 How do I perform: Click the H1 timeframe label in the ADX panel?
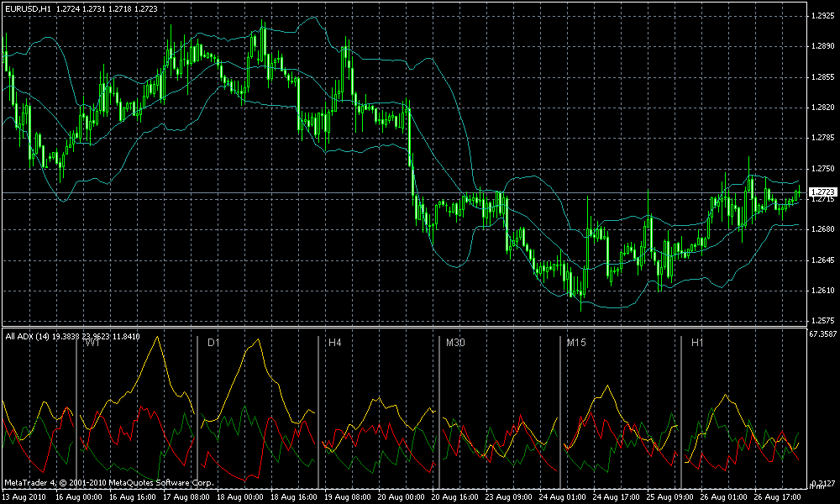coord(697,342)
